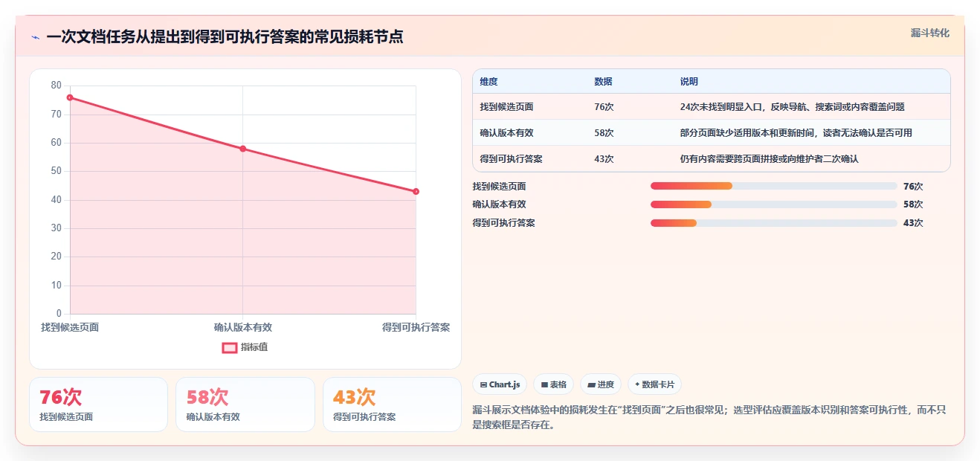
Task: Select the 找到候选页面 table row cell
Action: point(506,107)
